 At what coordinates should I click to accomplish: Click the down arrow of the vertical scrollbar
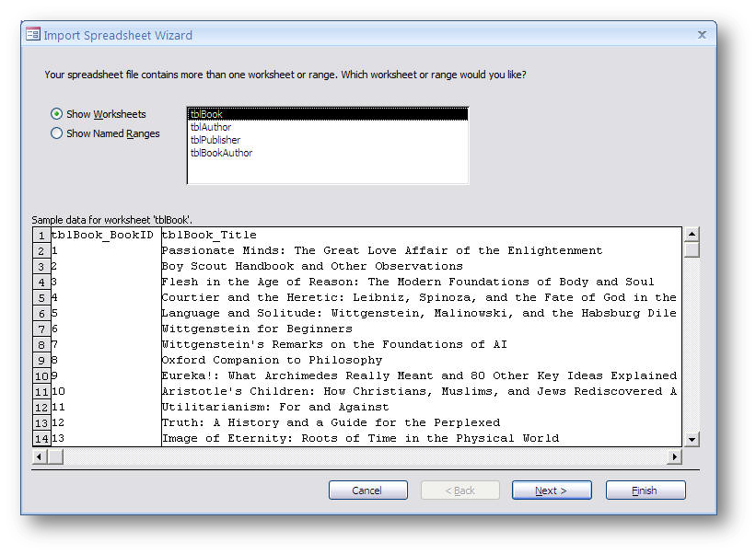pyautogui.click(x=692, y=439)
